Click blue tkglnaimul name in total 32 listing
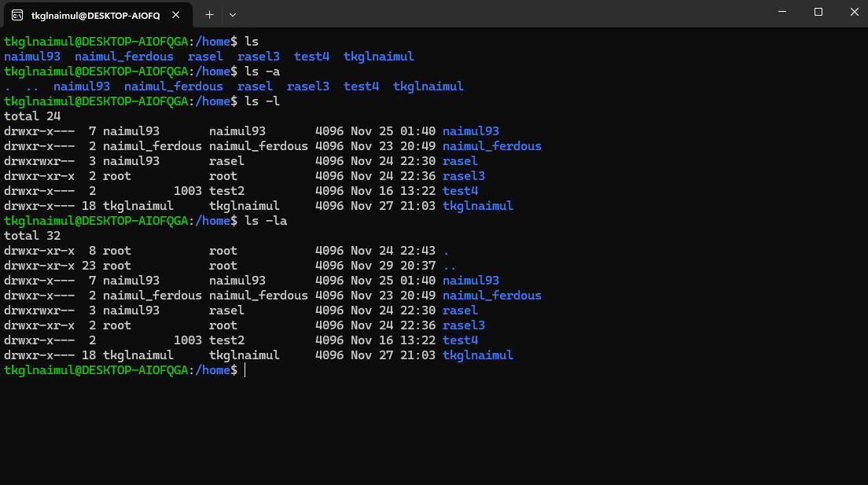Image resolution: width=868 pixels, height=485 pixels. point(478,355)
